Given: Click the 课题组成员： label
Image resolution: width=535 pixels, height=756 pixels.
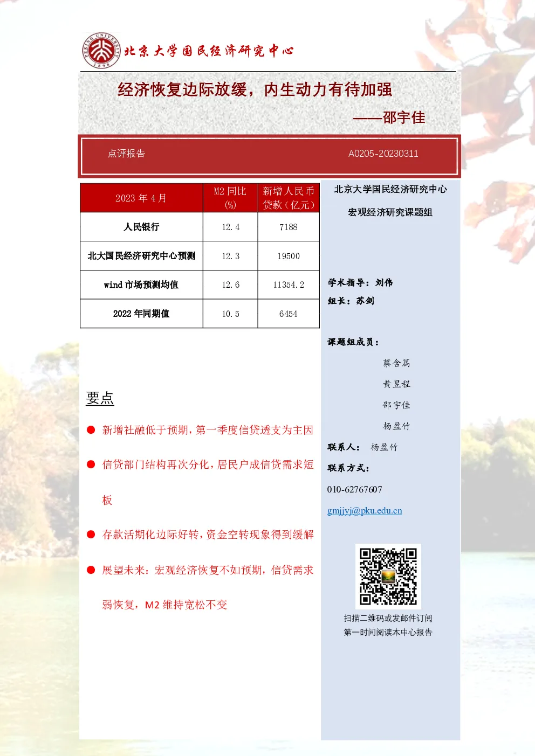Looking at the screenshot, I should coord(354,342).
